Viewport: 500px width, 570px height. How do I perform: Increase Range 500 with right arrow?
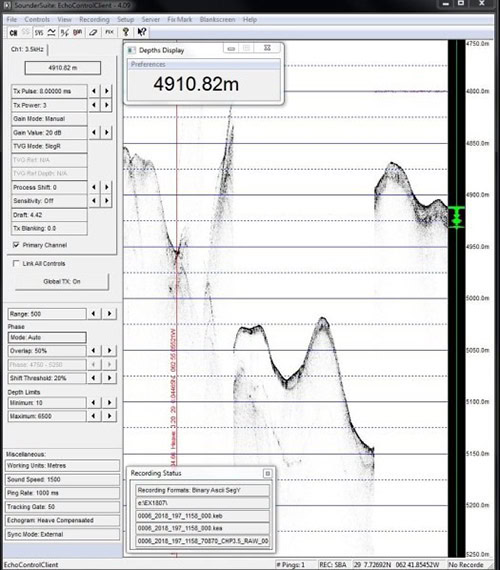109,313
